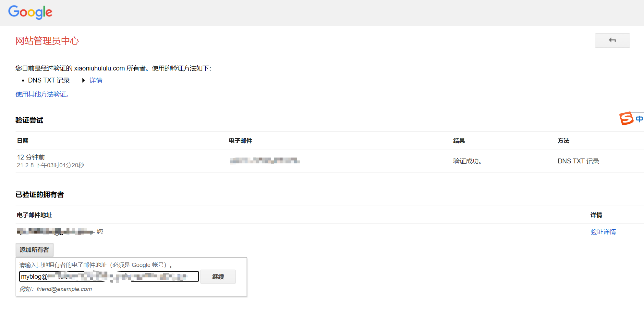Toggle the 中 input language indicator
Image resolution: width=644 pixels, height=318 pixels.
coord(639,119)
